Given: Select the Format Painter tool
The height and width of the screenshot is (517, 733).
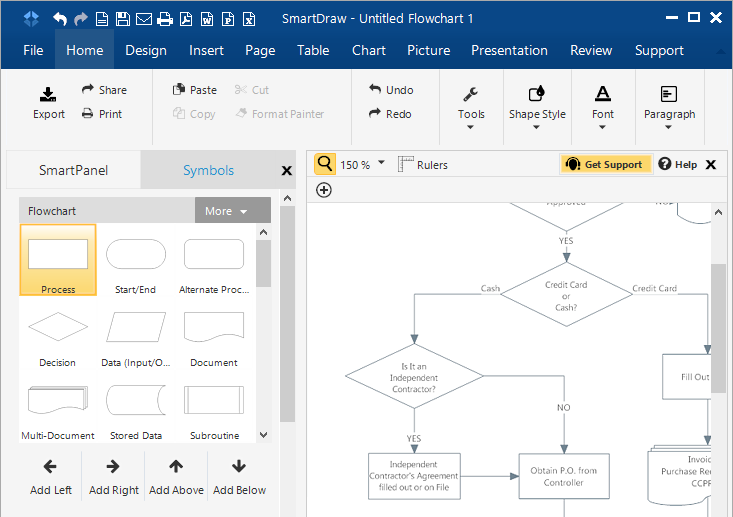Looking at the screenshot, I should (280, 114).
